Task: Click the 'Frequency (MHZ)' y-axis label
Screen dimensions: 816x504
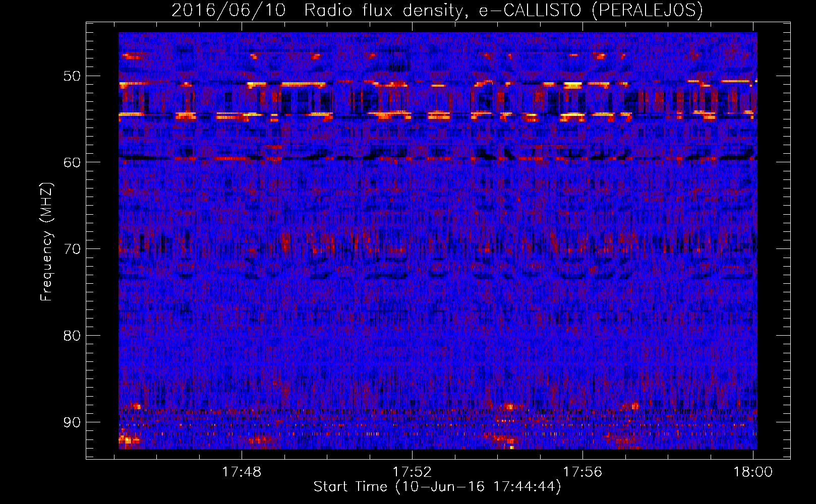Action: [46, 242]
